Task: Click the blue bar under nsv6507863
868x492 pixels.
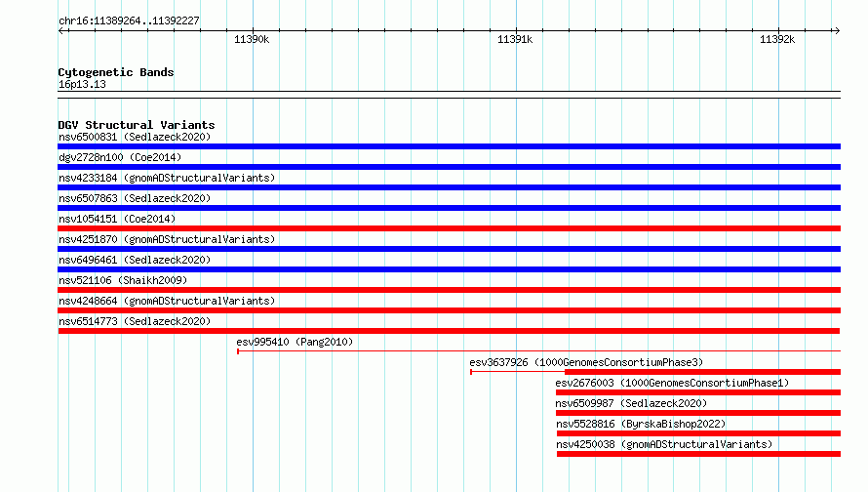Action: click(449, 208)
